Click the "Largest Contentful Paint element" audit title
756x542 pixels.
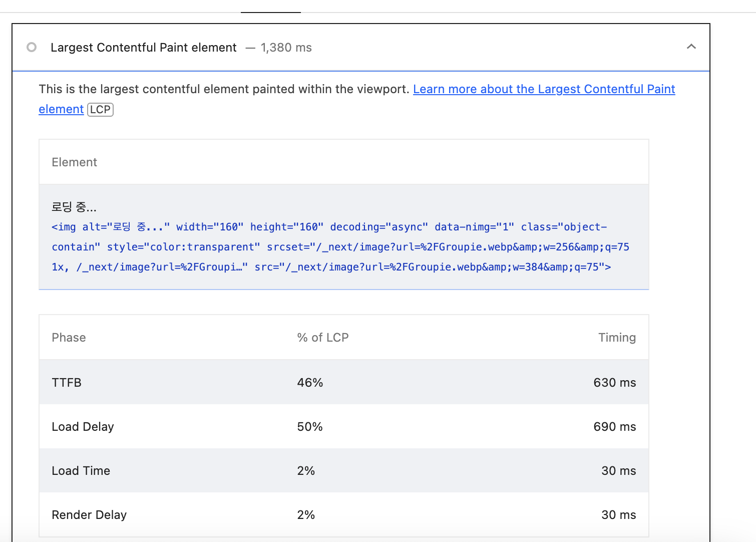(x=143, y=48)
